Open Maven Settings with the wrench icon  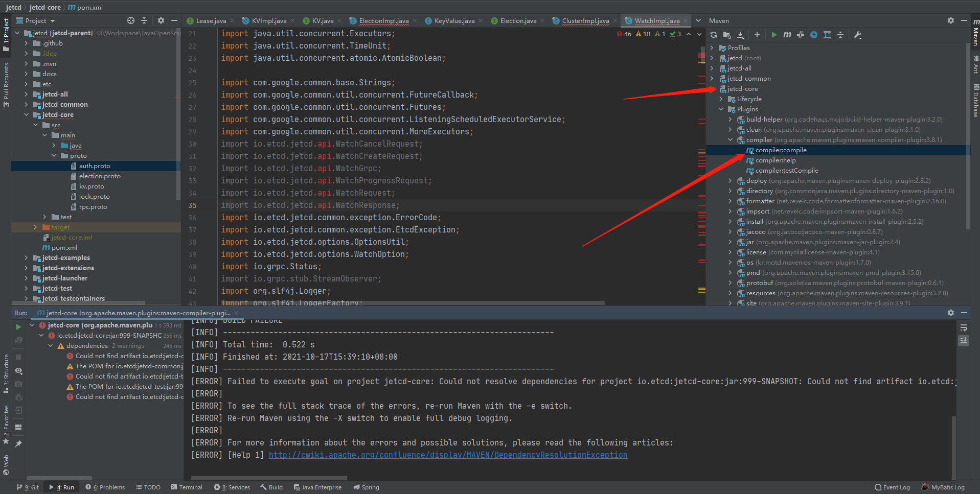[858, 35]
